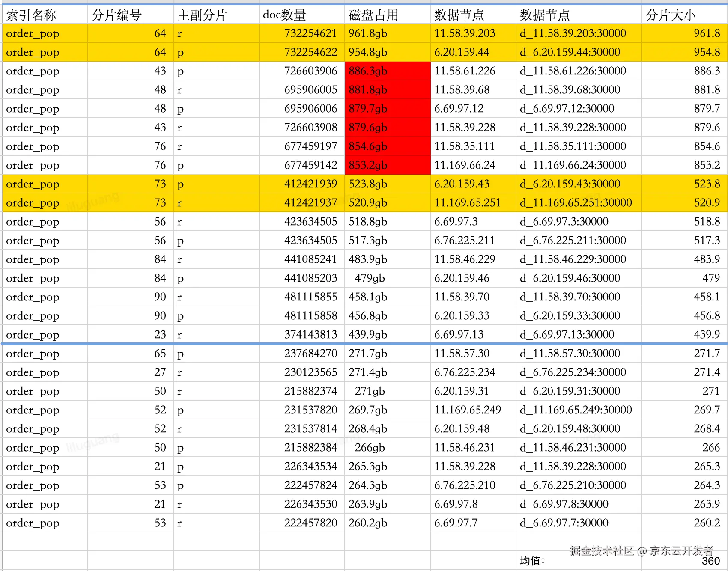Click node d_6.20.159.33:30000
This screenshot has width=728, height=571.
point(579,316)
